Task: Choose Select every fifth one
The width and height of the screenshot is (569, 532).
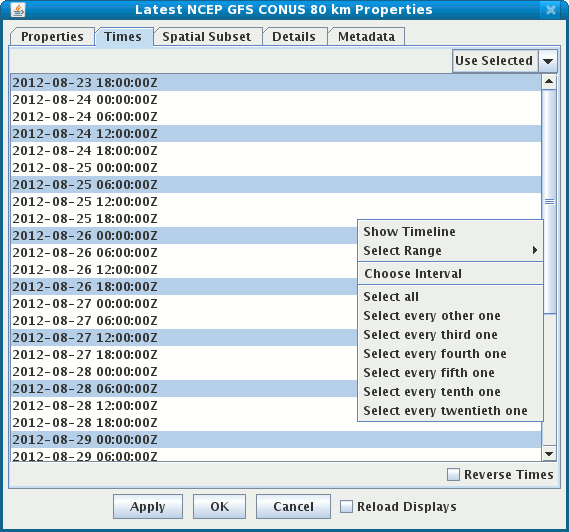Action: 450,373
